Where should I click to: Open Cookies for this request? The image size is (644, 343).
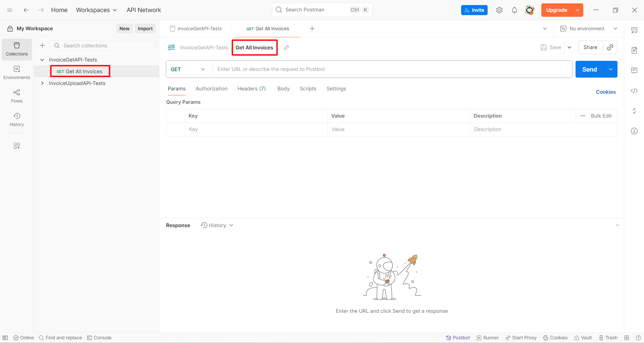tap(606, 92)
